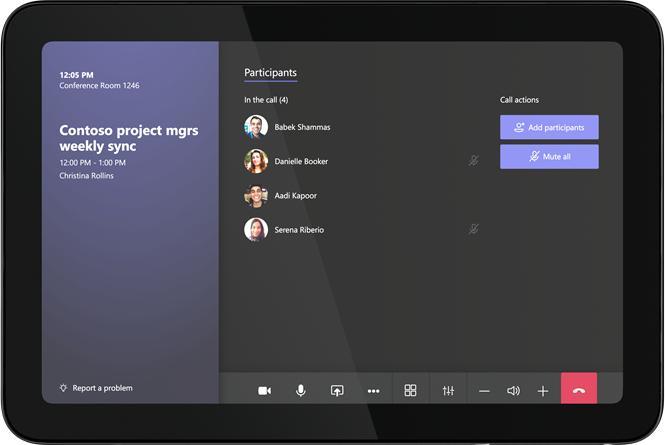Click Serena Riberio's muted microphone icon
The height and width of the screenshot is (445, 665).
[x=474, y=229]
